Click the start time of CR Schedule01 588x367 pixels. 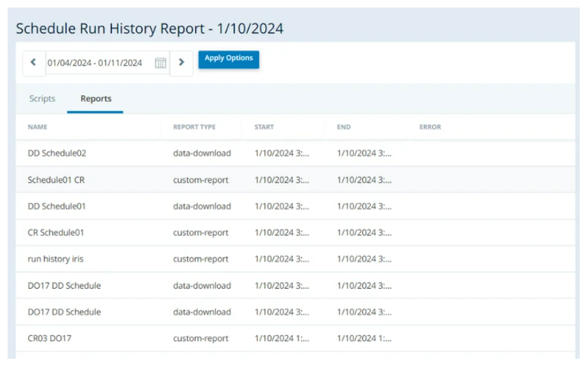point(282,233)
